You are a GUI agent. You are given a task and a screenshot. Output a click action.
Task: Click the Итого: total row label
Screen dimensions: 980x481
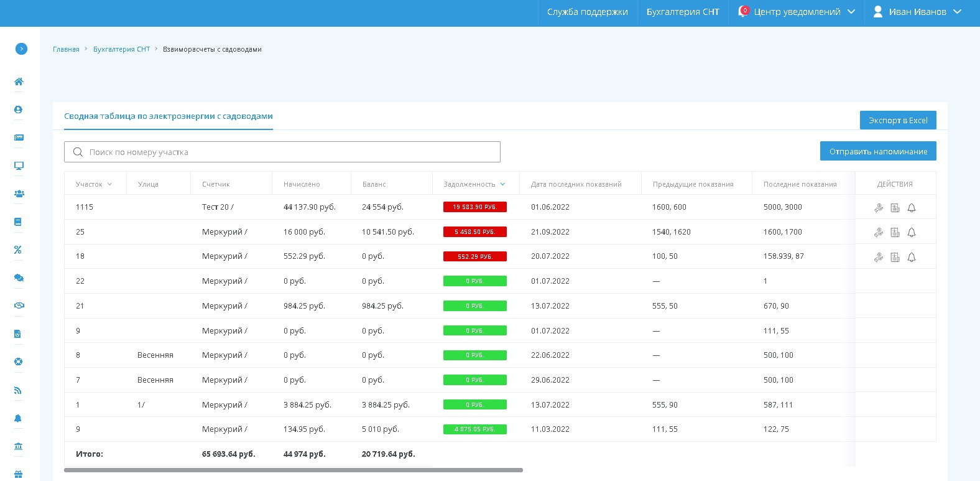(x=90, y=454)
